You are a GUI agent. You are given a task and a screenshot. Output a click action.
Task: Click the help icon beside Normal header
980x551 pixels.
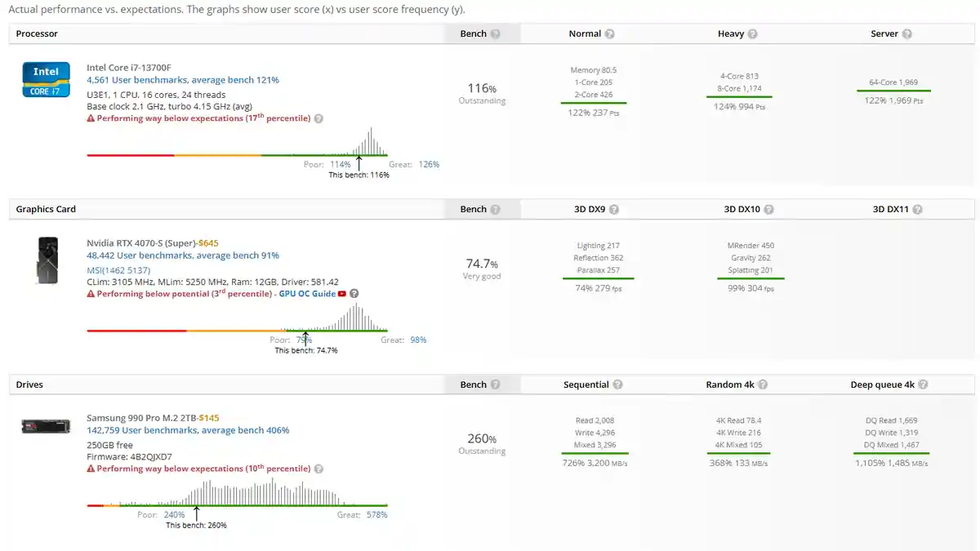pos(610,34)
